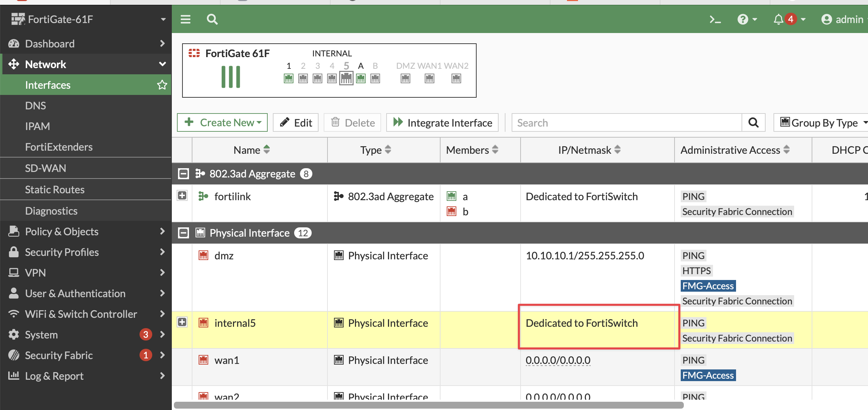The image size is (868, 410).
Task: Toggle the hamburger menu icon
Action: pyautogui.click(x=186, y=19)
